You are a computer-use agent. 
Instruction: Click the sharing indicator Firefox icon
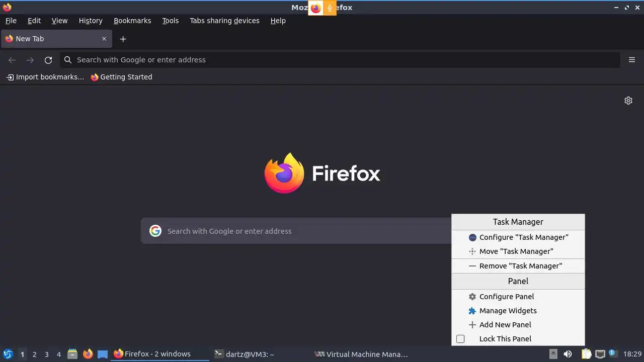point(315,8)
